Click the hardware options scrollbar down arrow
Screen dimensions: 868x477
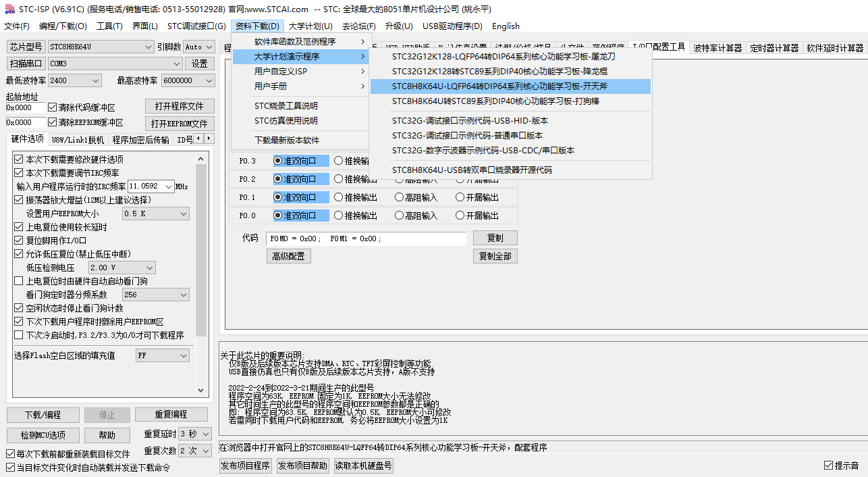201,390
